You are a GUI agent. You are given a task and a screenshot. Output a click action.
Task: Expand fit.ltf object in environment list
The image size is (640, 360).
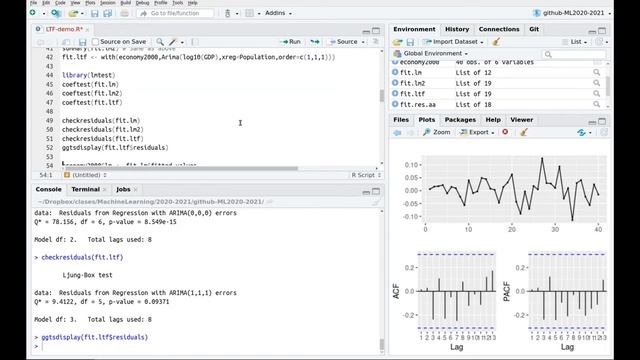(395, 93)
